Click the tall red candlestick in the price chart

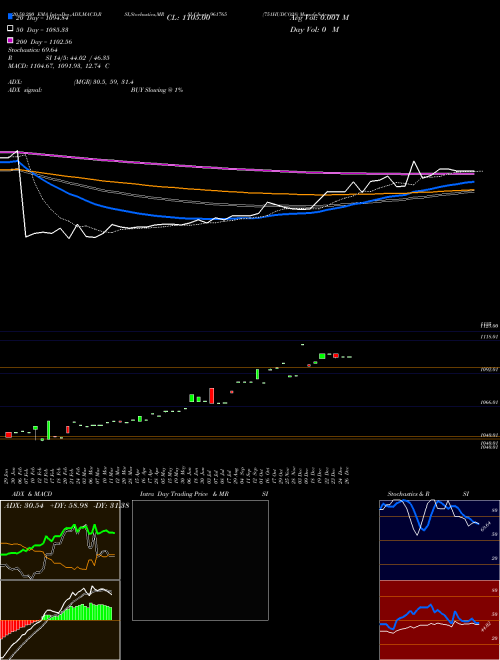point(212,396)
